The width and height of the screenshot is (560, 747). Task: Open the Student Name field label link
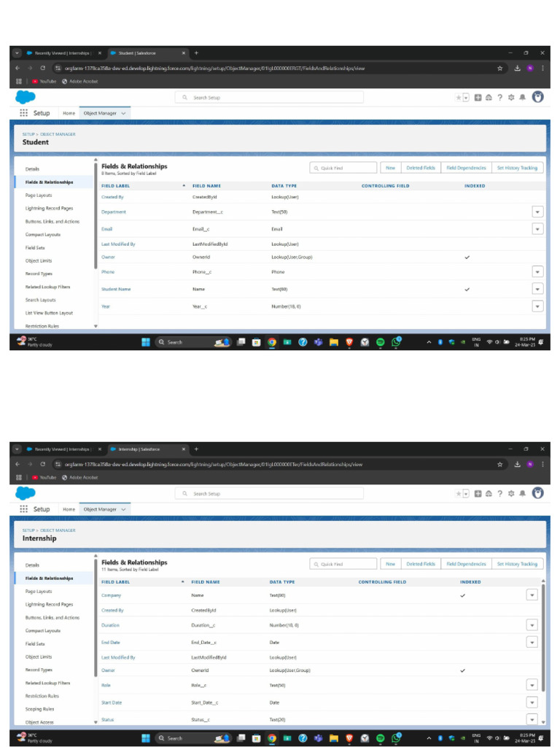point(116,290)
